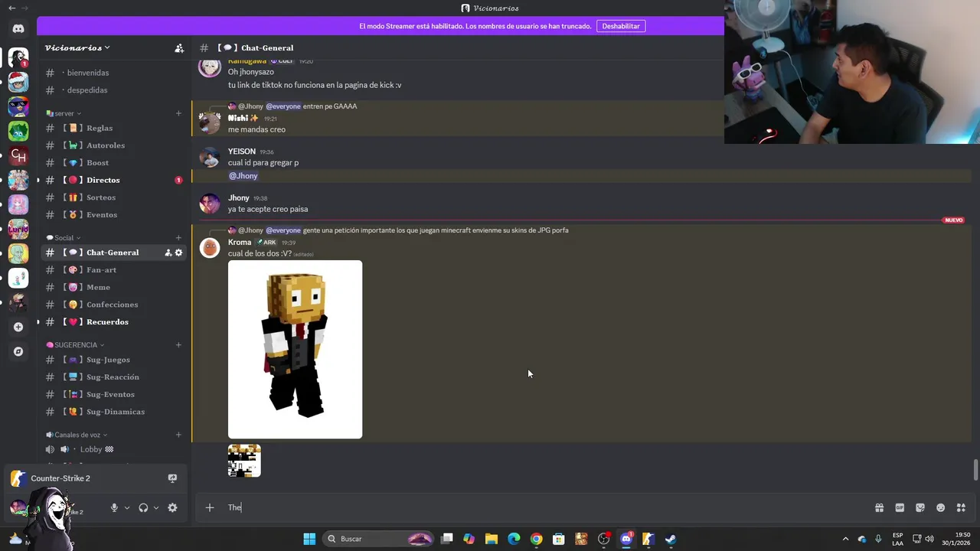Open the Meme channel

tap(113, 287)
